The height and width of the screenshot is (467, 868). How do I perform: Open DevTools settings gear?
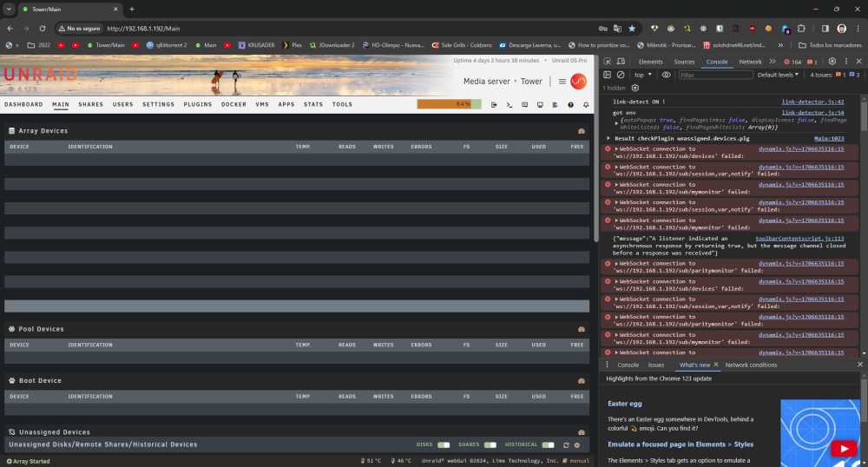coord(832,62)
